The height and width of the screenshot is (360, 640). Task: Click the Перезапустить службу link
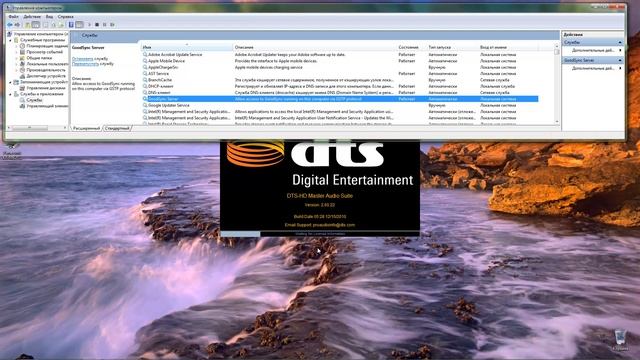86,64
